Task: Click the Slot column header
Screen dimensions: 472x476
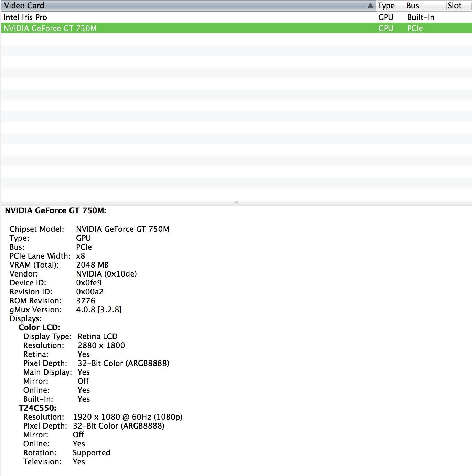Action: (454, 6)
